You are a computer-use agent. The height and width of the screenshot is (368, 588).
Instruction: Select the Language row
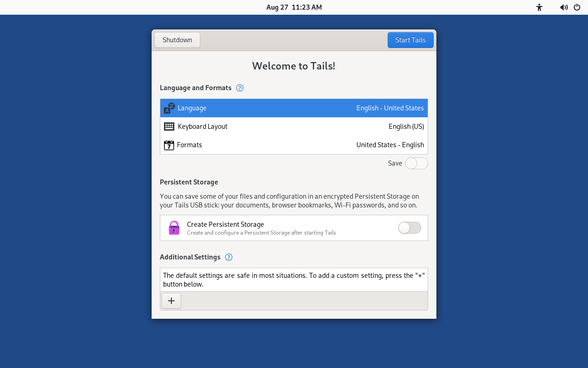pyautogui.click(x=294, y=108)
